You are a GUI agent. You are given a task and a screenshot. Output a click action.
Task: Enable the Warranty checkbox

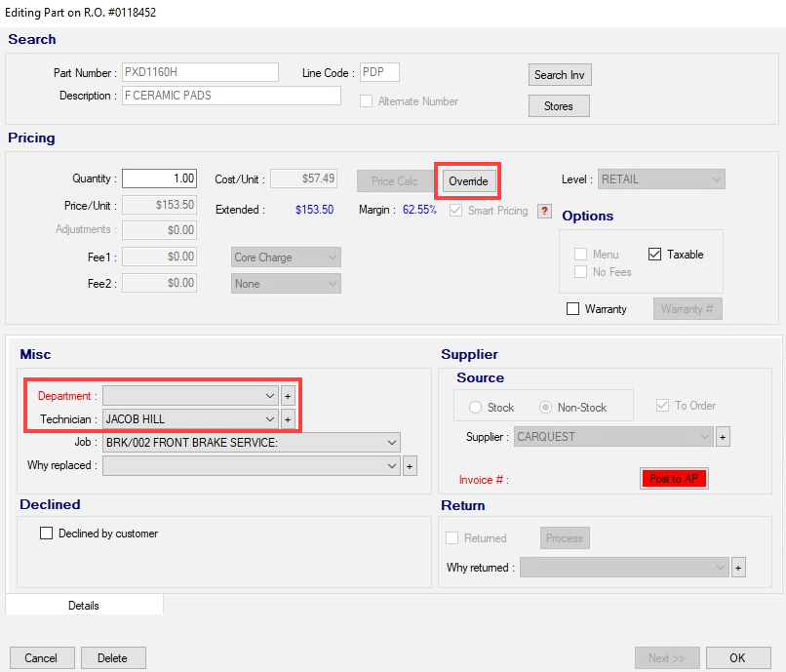(x=572, y=308)
